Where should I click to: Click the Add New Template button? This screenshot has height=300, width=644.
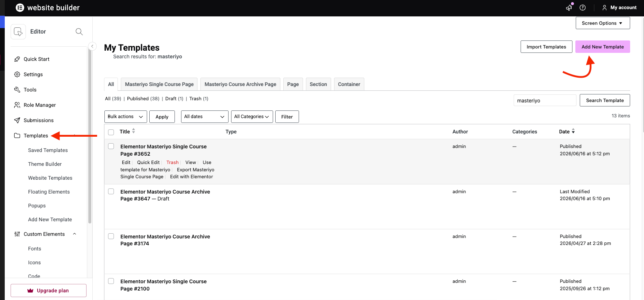tap(602, 47)
